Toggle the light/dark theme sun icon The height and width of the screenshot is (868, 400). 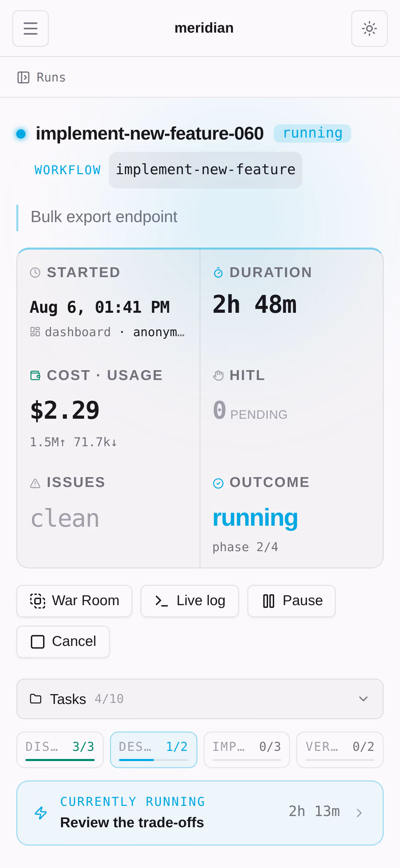[x=369, y=29]
